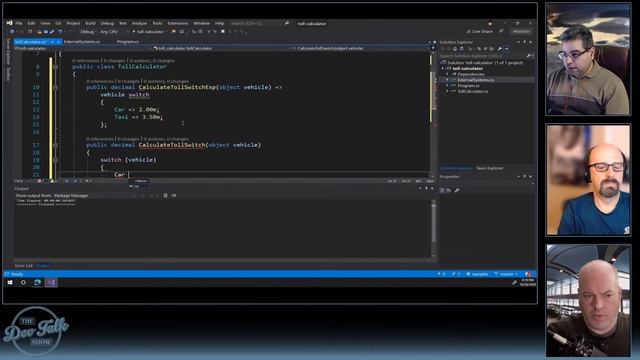Image resolution: width=640 pixels, height=360 pixels.
Task: Click the Preview button at top right
Action: [x=521, y=31]
